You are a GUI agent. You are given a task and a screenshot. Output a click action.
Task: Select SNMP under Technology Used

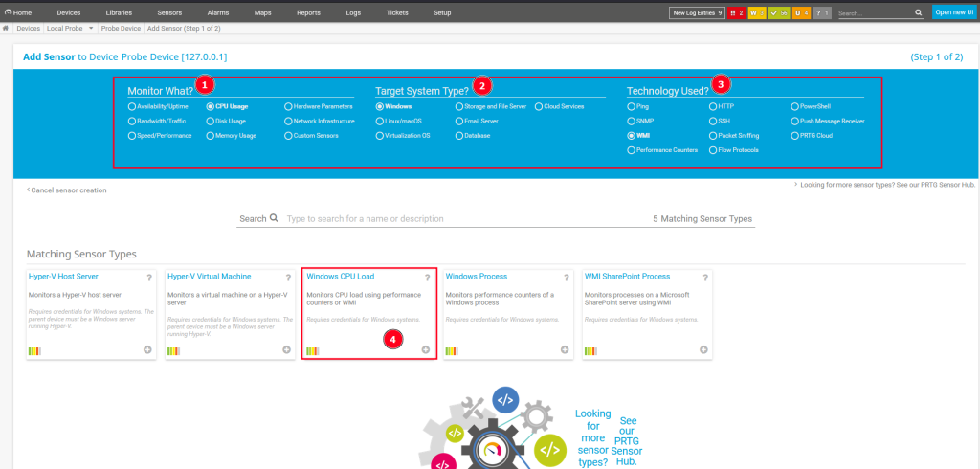(x=631, y=122)
